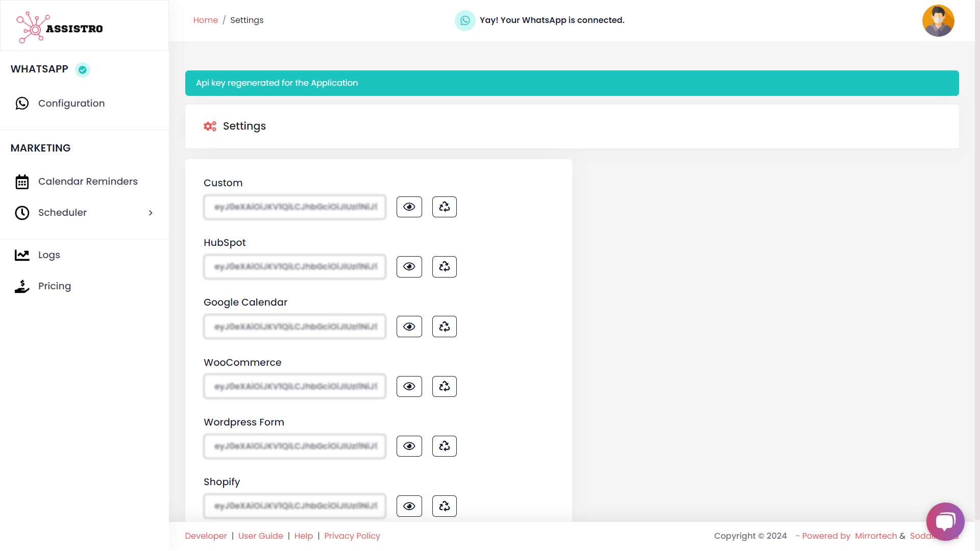Regenerate the Shopify API key
Viewport: 980px width, 551px height.
point(444,506)
